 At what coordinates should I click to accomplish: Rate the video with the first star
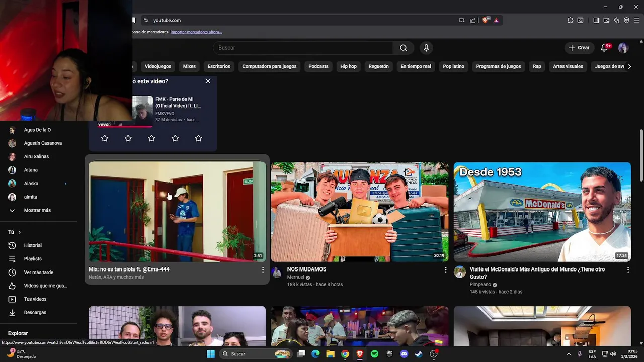105,138
